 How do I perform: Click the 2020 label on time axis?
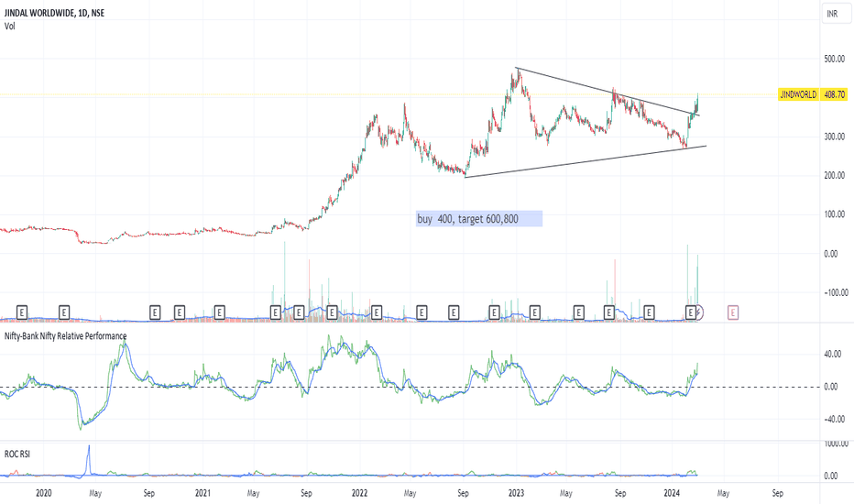(x=44, y=493)
